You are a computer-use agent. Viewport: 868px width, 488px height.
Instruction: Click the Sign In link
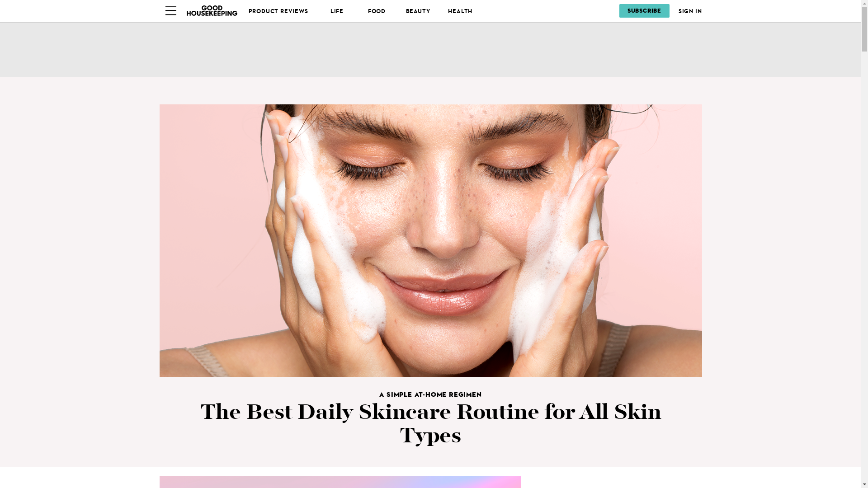click(690, 11)
